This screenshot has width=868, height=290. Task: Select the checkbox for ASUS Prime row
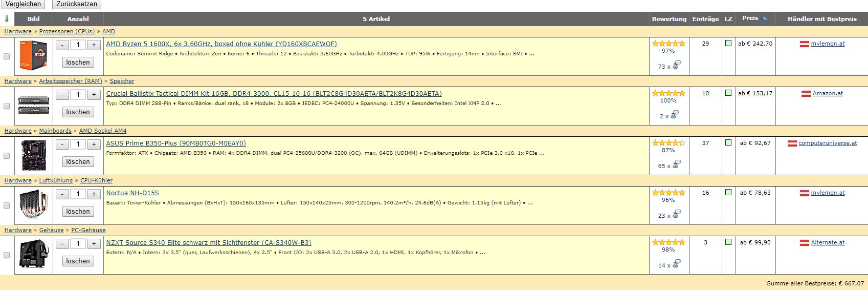coord(7,156)
